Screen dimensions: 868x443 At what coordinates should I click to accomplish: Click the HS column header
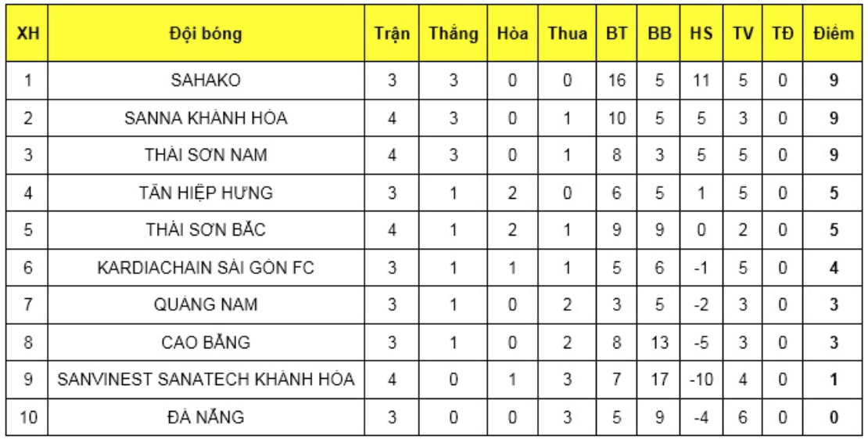coord(701,35)
